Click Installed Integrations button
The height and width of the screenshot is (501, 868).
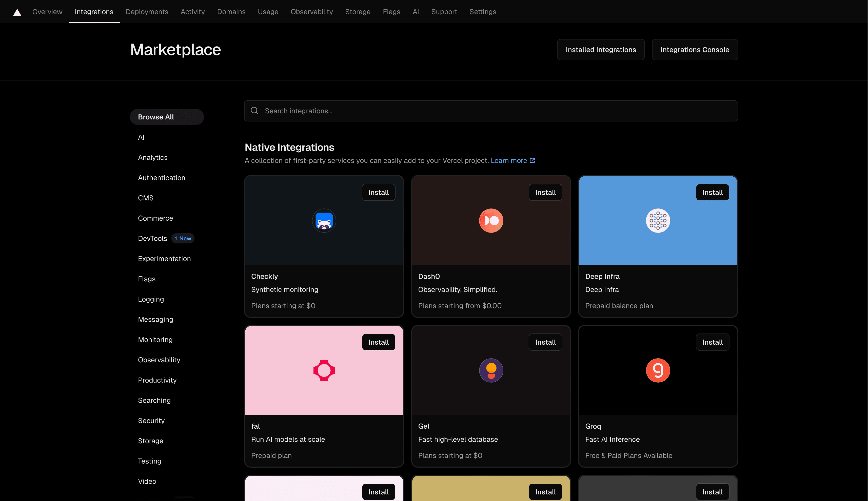click(600, 50)
